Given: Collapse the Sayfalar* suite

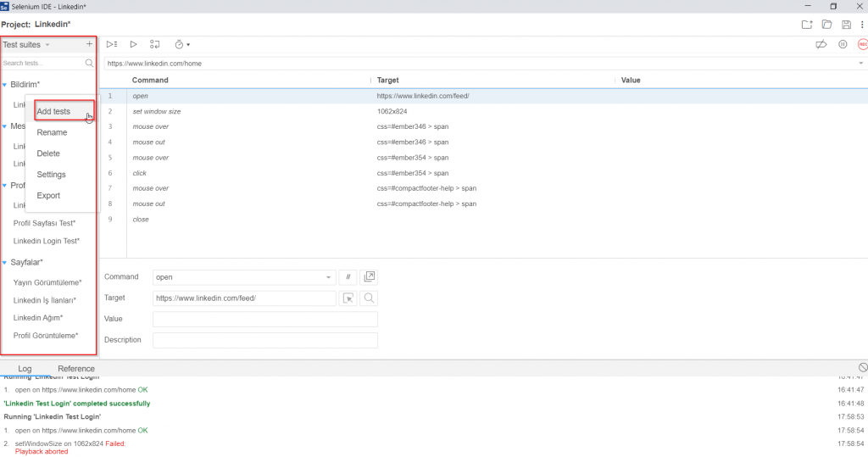Looking at the screenshot, I should [5, 263].
